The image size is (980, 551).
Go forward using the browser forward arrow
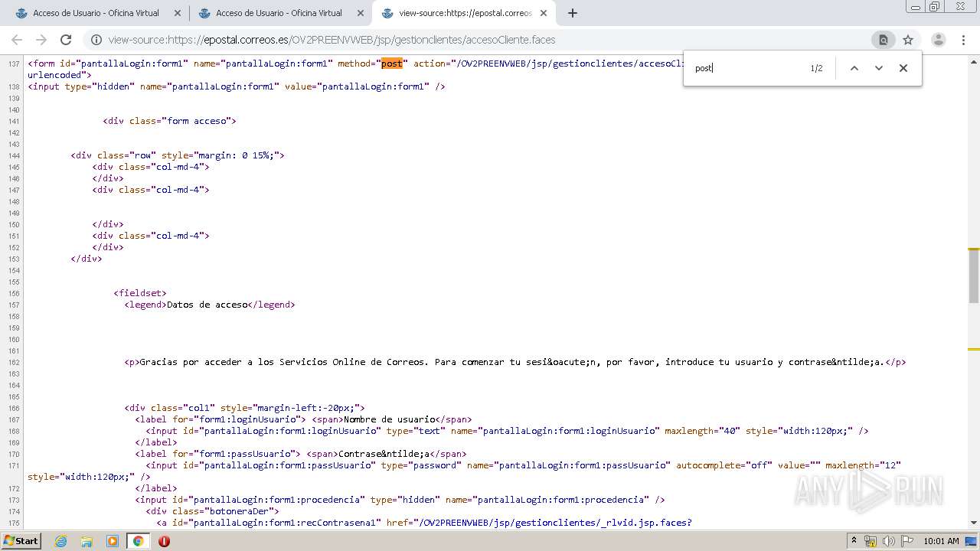pos(41,40)
